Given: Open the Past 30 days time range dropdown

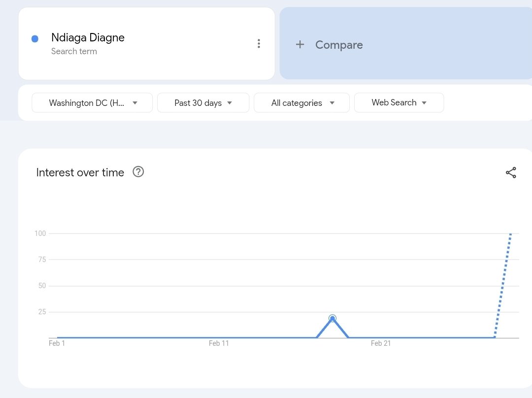Looking at the screenshot, I should click(x=203, y=103).
